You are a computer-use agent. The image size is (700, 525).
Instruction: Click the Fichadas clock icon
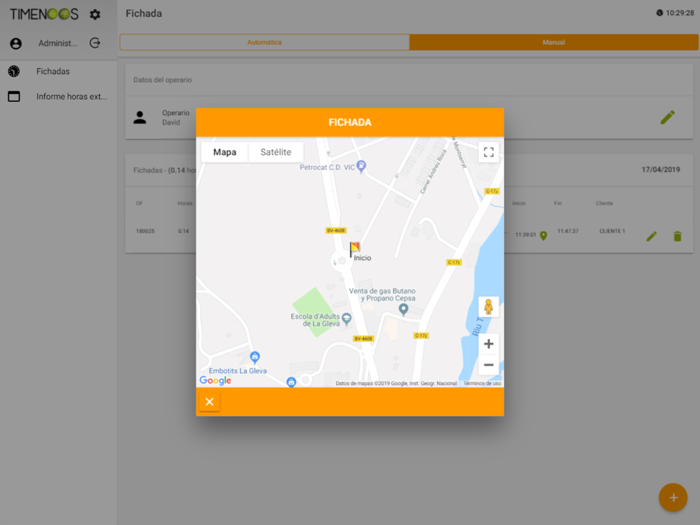pos(14,71)
